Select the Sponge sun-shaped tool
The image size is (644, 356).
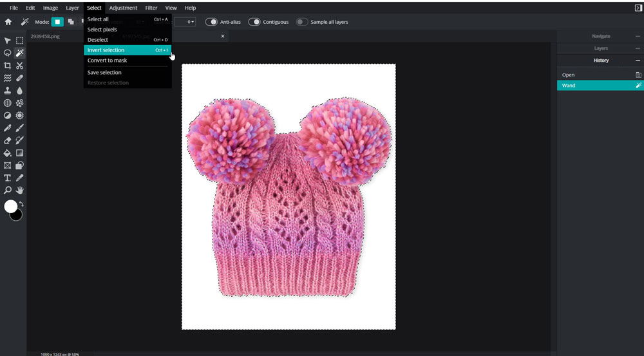[x=20, y=115]
